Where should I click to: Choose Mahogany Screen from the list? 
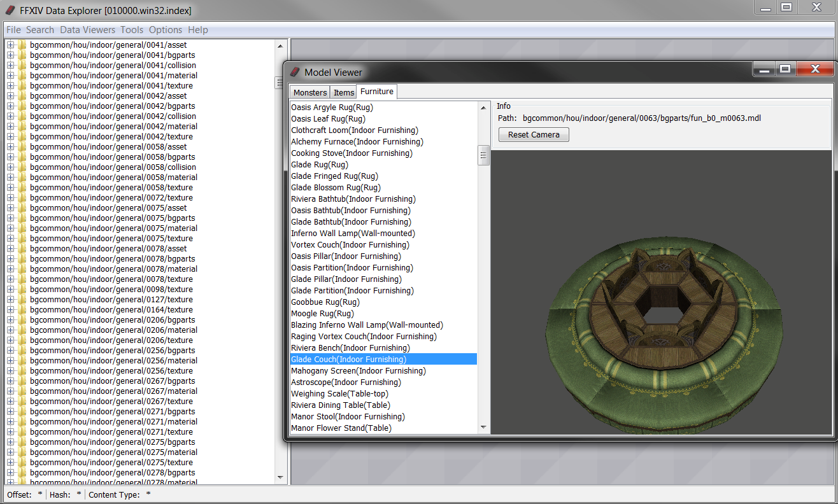pos(384,371)
